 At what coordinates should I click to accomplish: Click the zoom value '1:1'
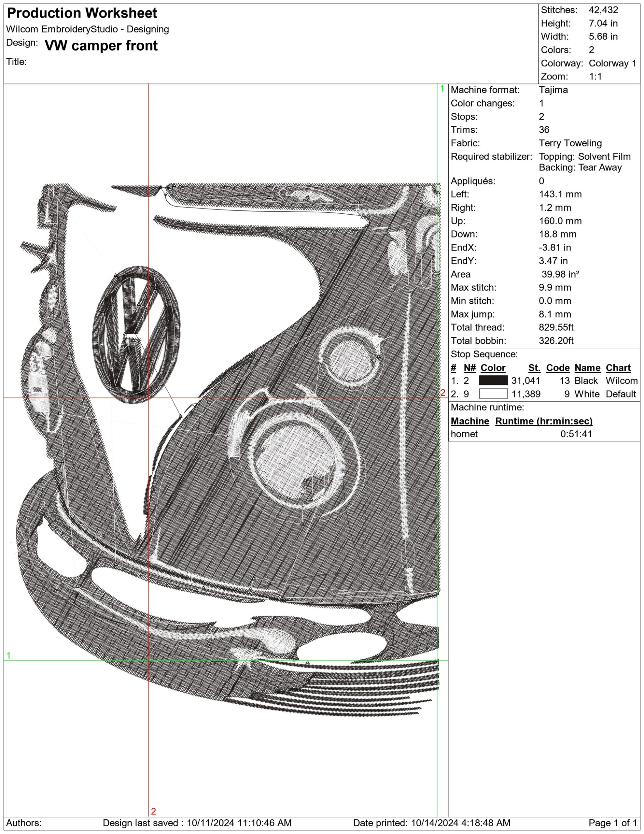[x=595, y=76]
